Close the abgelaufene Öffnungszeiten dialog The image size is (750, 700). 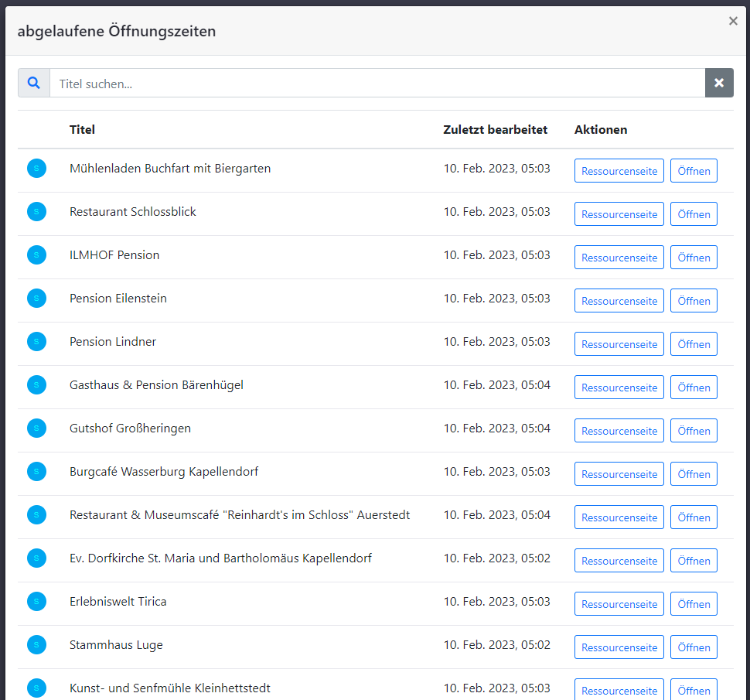[x=733, y=21]
